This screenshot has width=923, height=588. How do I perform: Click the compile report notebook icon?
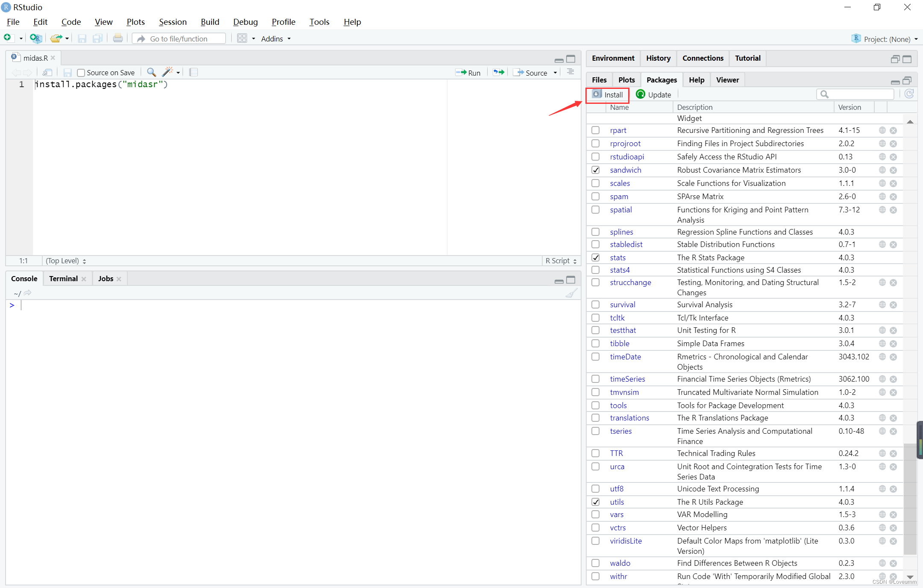pos(194,72)
